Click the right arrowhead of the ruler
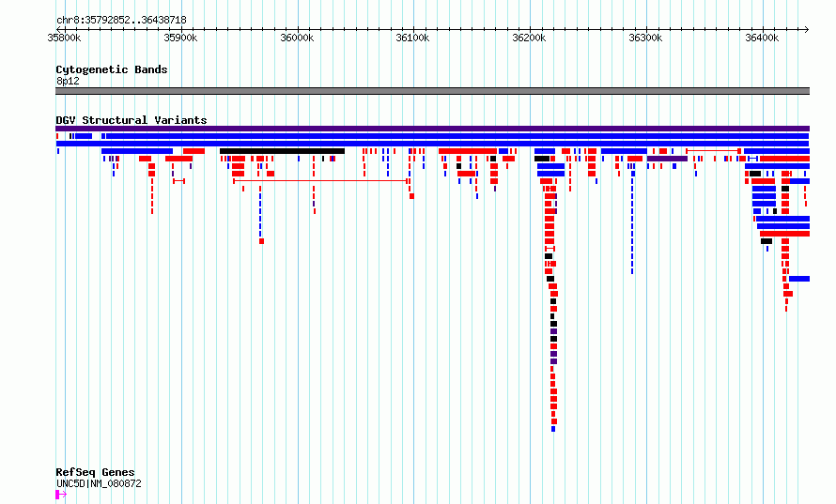Screen dimensions: 836x504 pos(807,29)
